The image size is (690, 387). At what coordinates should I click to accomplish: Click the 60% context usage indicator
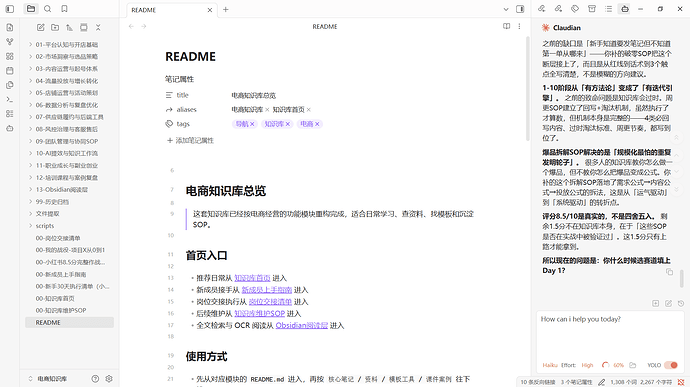tap(613, 365)
